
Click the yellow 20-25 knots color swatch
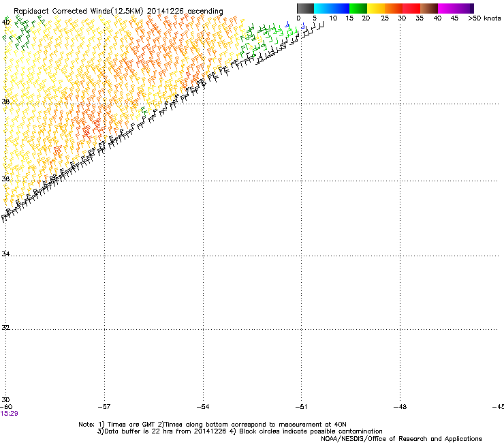(x=376, y=8)
